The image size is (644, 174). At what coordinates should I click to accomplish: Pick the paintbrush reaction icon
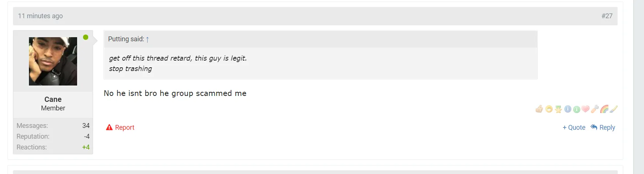(x=614, y=109)
